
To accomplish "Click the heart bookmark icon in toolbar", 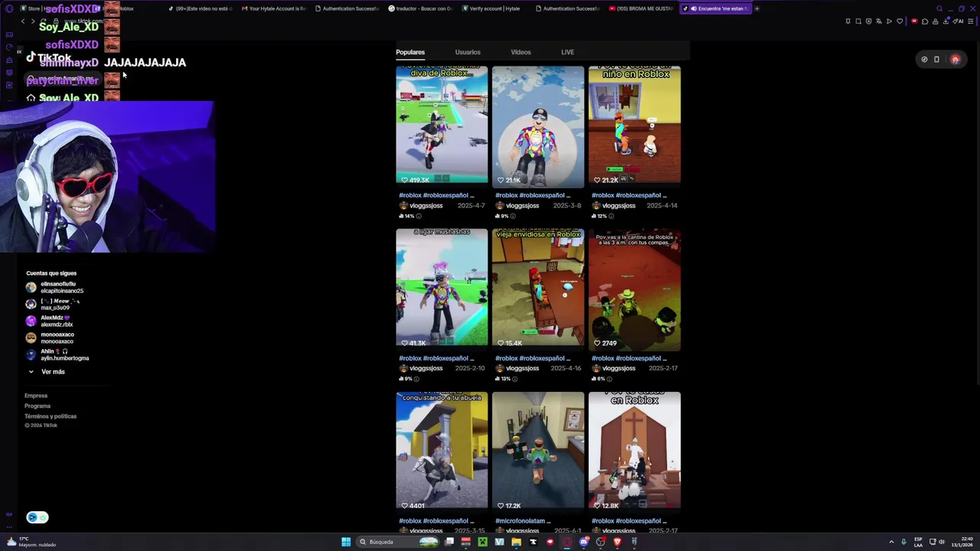I will click(900, 21).
